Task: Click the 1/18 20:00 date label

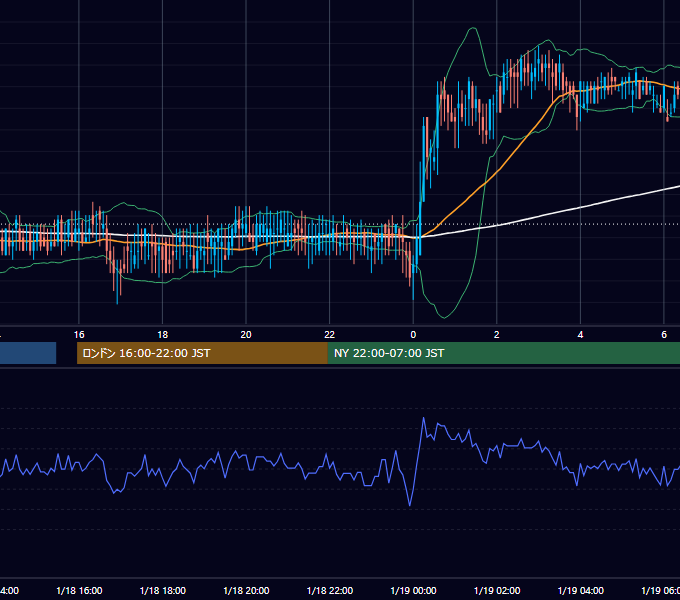Action: 246,590
